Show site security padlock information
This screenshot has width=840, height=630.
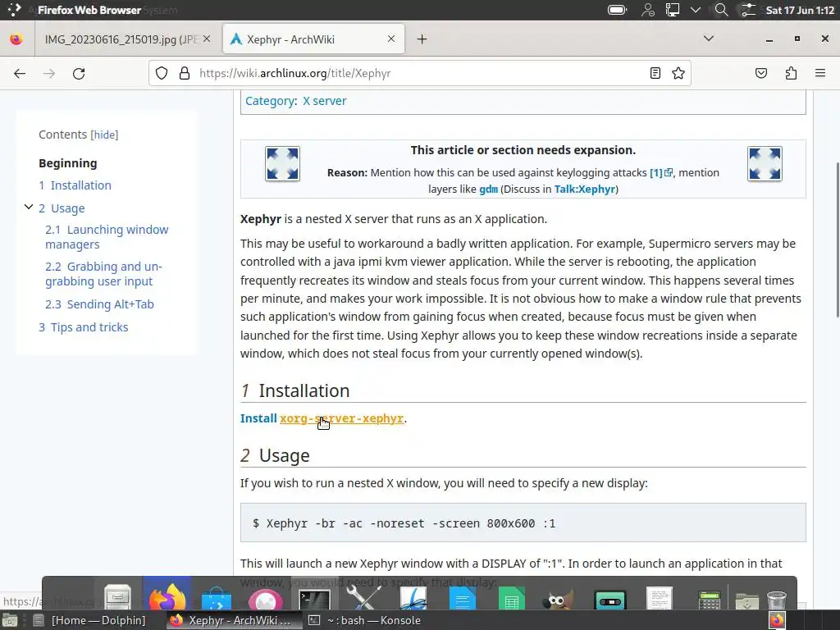click(185, 73)
